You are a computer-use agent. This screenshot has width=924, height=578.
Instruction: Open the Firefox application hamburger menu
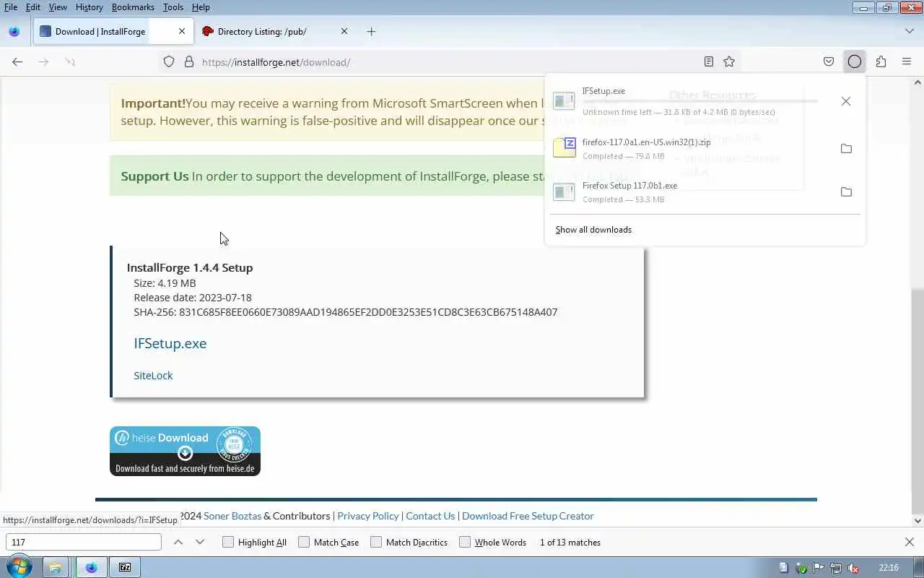[907, 62]
